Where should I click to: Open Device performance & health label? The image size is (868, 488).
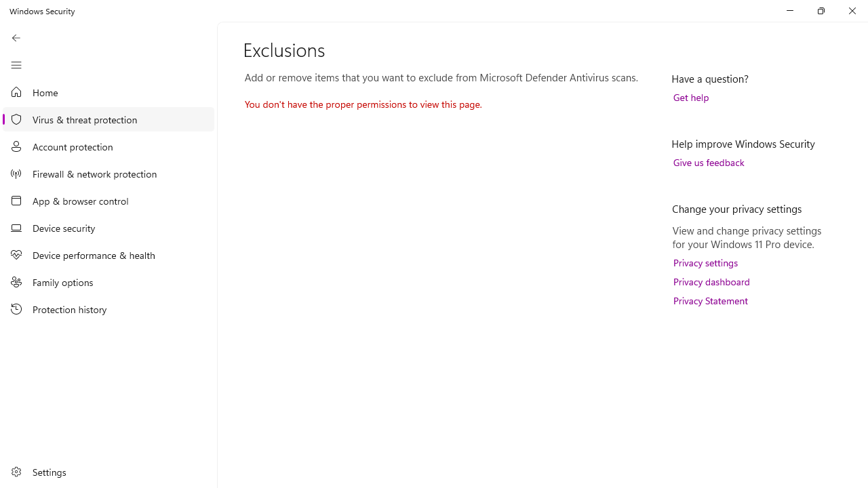pyautogui.click(x=94, y=256)
